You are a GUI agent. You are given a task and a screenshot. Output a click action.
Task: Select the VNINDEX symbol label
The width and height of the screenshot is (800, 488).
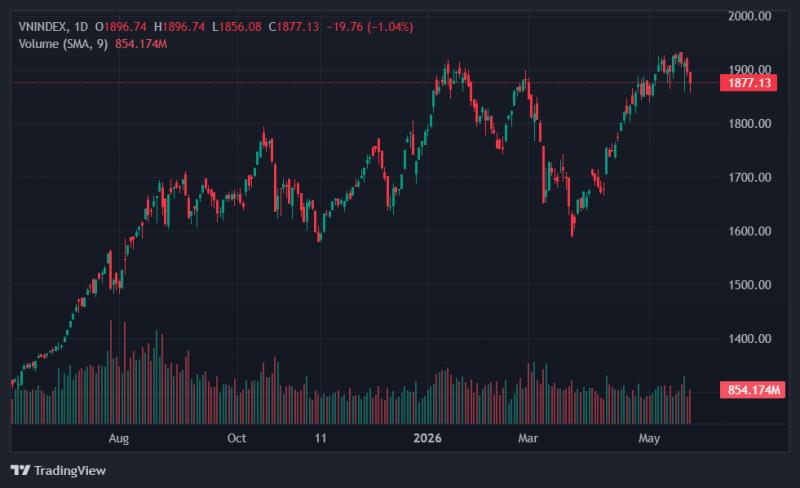click(x=42, y=27)
